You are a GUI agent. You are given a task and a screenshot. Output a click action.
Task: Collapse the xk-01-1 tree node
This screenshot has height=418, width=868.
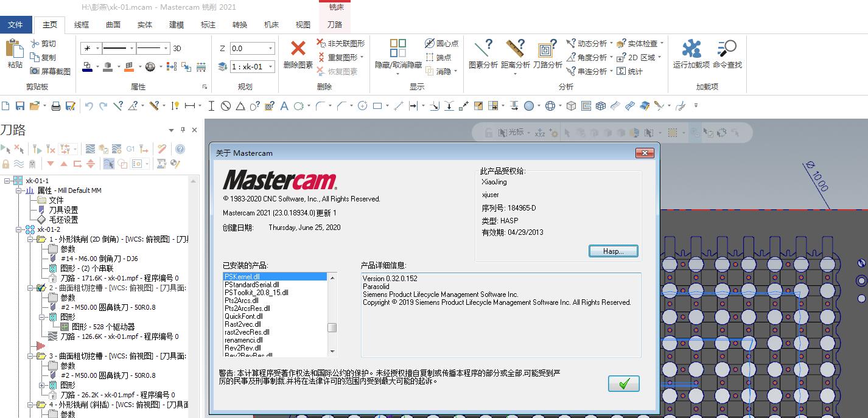[7, 181]
